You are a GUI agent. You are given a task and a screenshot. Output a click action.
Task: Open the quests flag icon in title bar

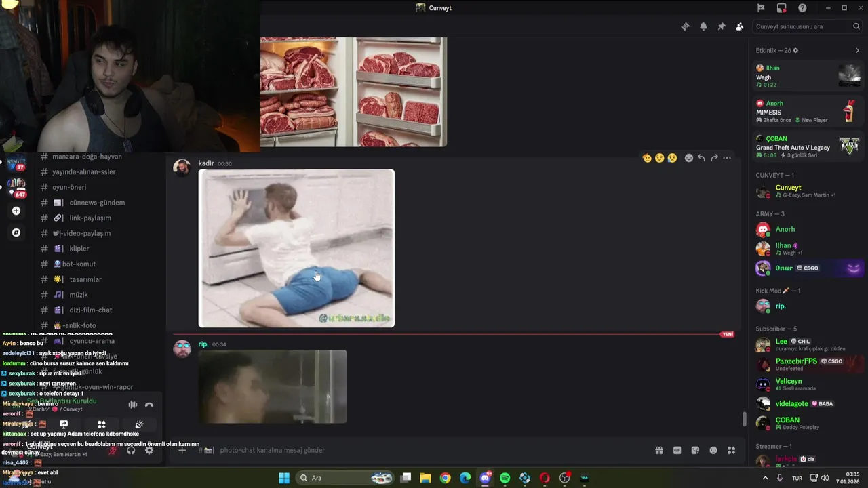click(x=761, y=8)
